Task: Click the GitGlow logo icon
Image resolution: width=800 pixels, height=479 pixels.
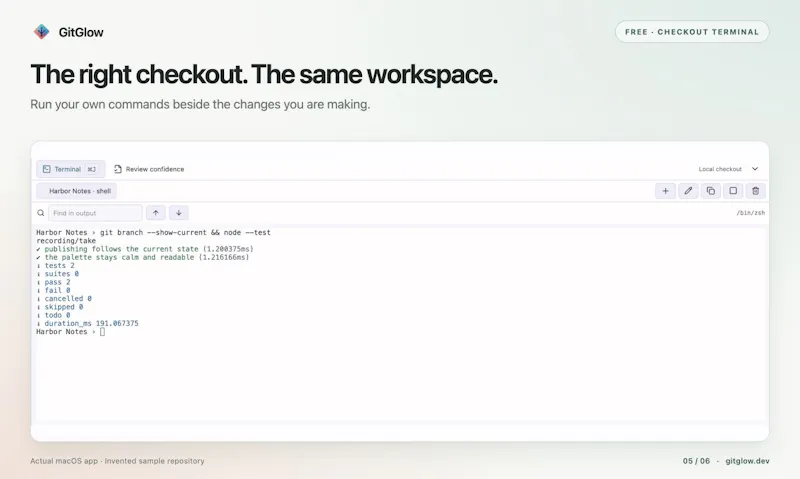Action: pos(41,32)
